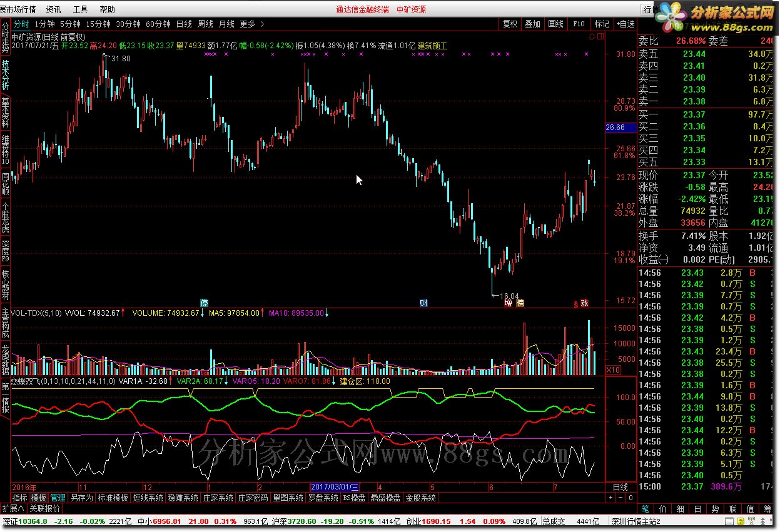
Task: Open 核心题材 sidebar tab
Action: click(5, 286)
